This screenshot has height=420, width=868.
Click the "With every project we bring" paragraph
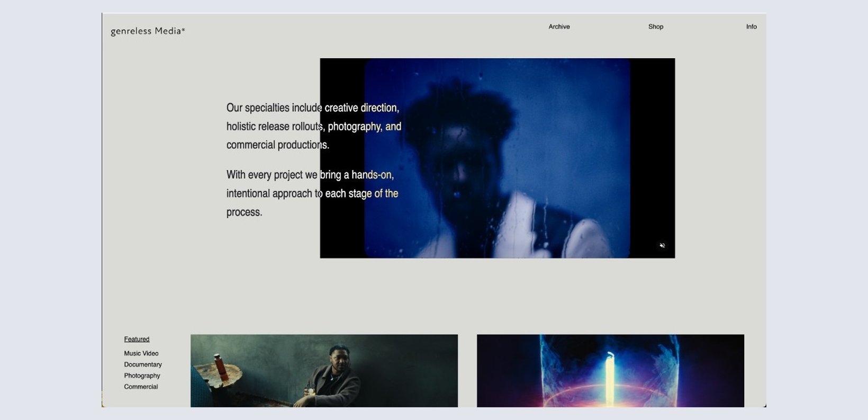312,193
